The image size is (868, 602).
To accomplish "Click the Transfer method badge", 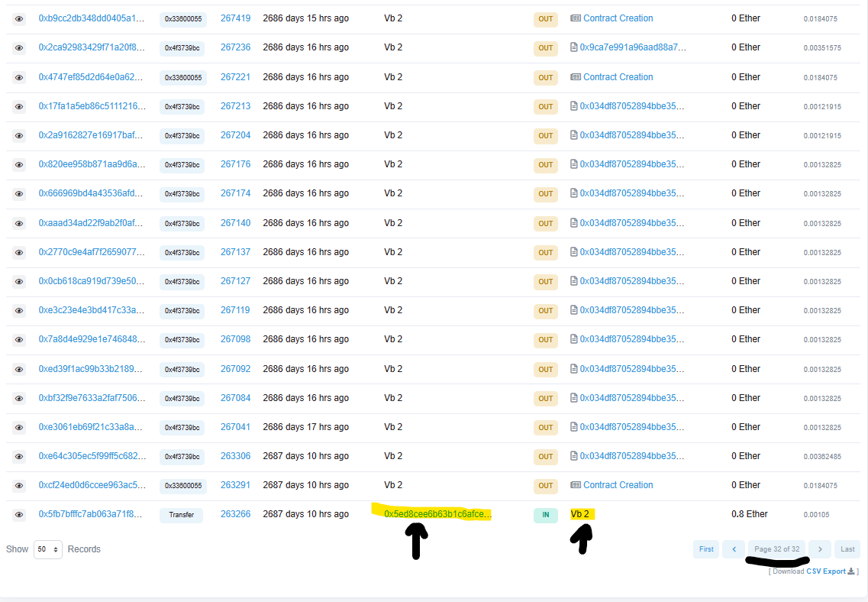I will pos(181,515).
